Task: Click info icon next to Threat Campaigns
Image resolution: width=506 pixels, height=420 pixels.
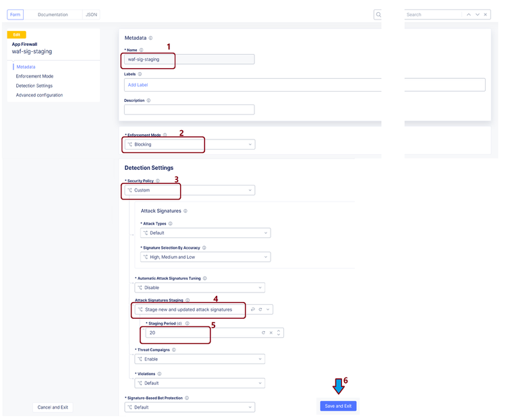Action: (x=173, y=350)
